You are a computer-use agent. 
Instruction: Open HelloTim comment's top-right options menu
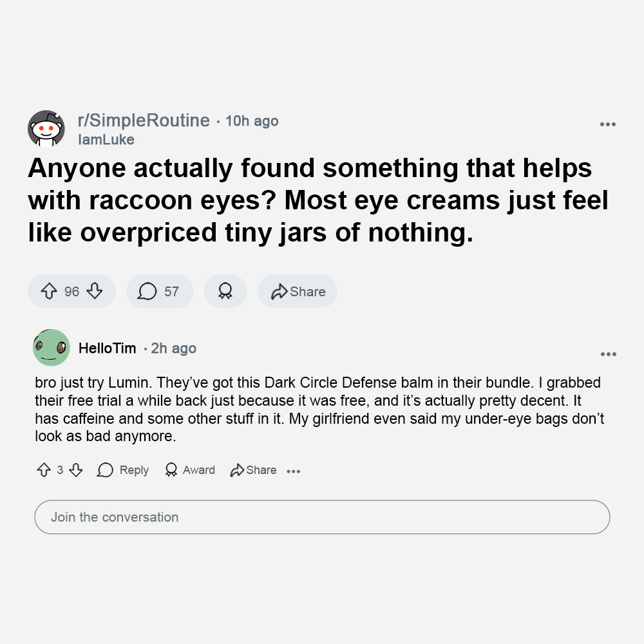click(609, 354)
